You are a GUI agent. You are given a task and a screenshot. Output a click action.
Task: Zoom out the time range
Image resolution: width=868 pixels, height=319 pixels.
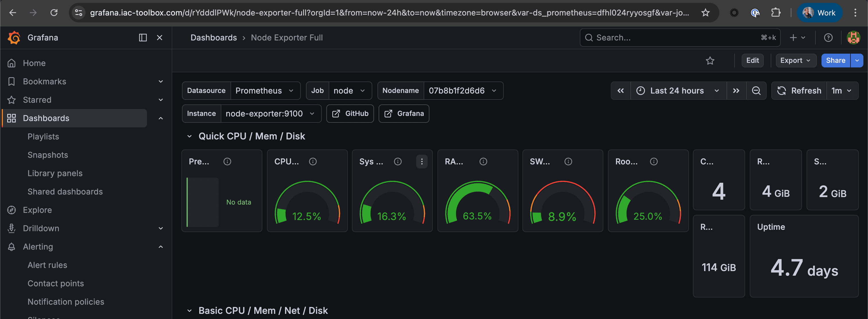click(756, 90)
